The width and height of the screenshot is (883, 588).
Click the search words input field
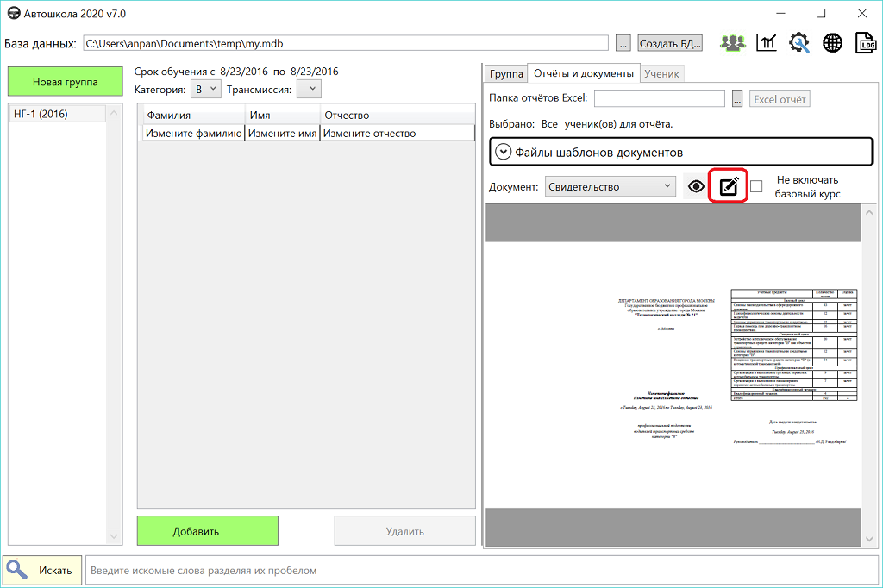pos(479,571)
